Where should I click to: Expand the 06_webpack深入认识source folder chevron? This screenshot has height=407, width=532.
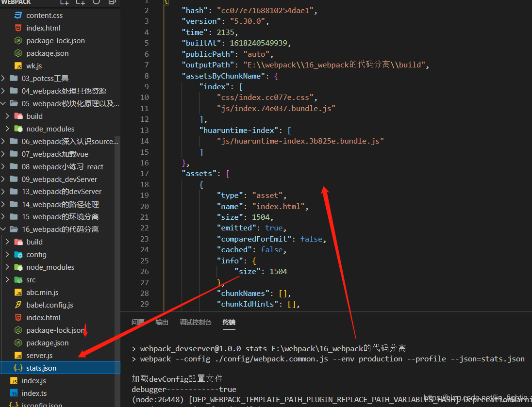[x=3, y=142]
